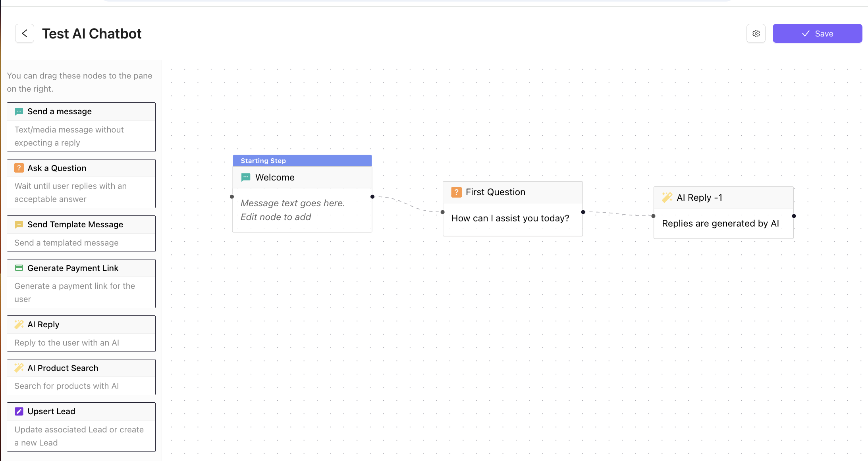Open chatbot settings gear icon
Viewport: 868px width, 461px height.
756,33
